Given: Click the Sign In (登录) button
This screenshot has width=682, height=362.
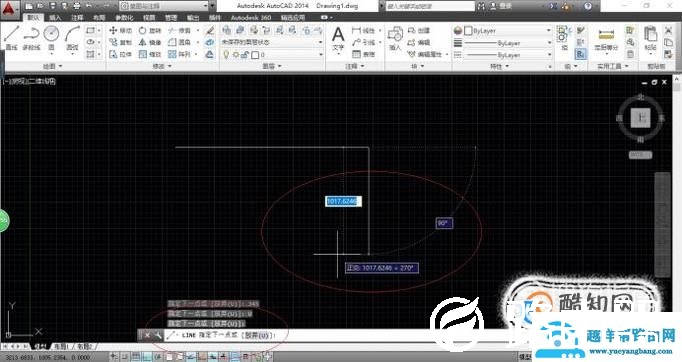Looking at the screenshot, I should point(501,6).
